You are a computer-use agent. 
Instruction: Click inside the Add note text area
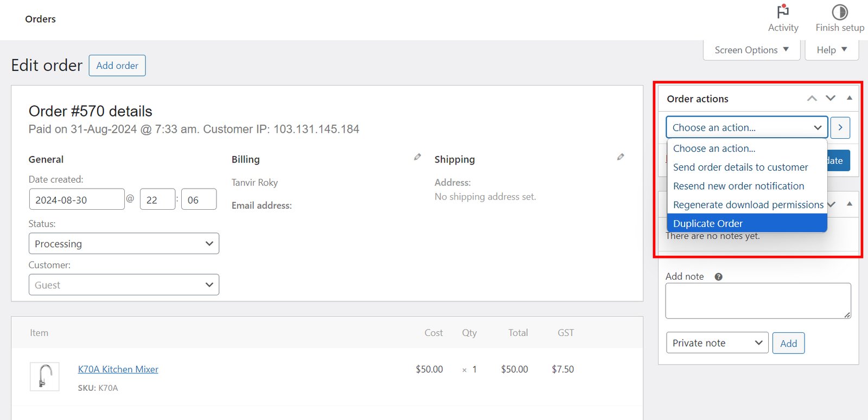click(758, 301)
